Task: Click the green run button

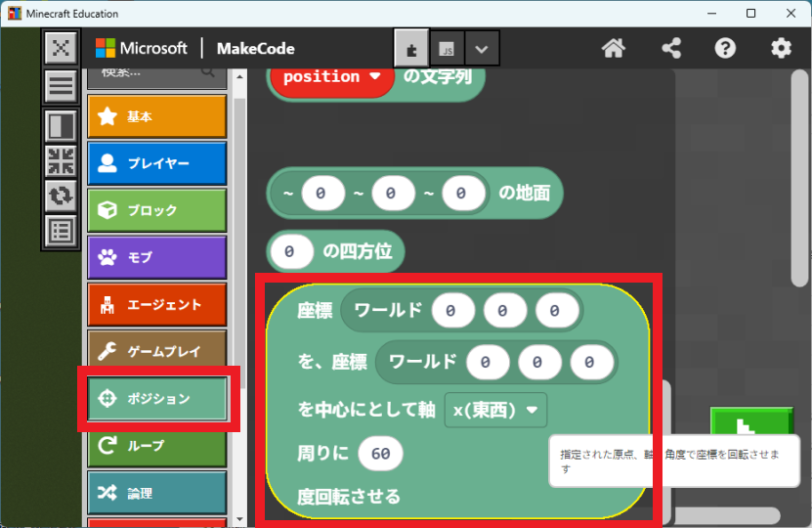Action: click(751, 421)
